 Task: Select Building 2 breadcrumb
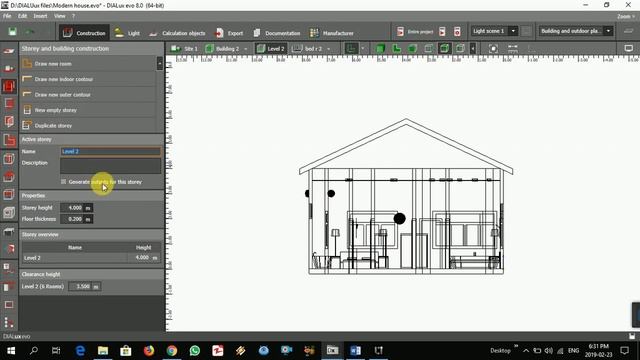[222, 49]
